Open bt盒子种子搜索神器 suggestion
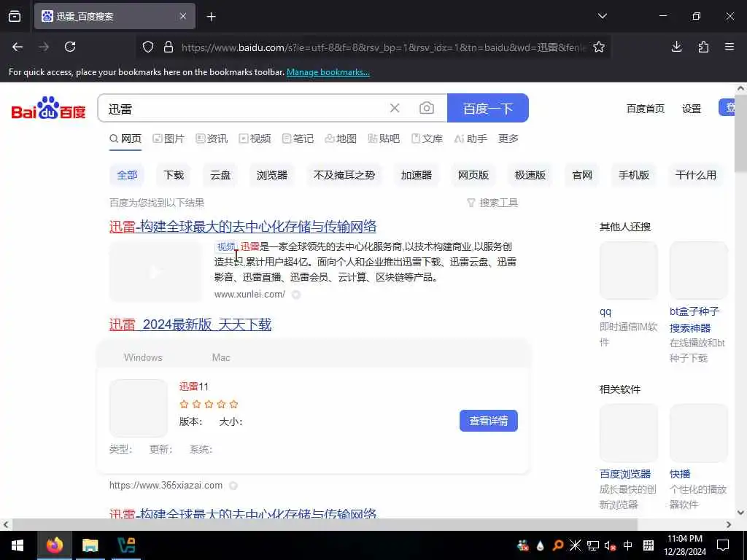The width and height of the screenshot is (747, 560). pos(694,319)
